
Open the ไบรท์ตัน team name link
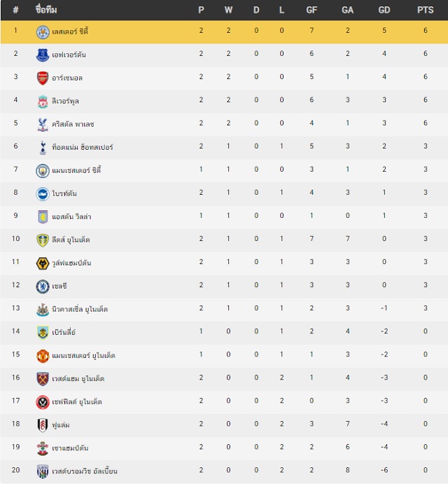point(64,193)
